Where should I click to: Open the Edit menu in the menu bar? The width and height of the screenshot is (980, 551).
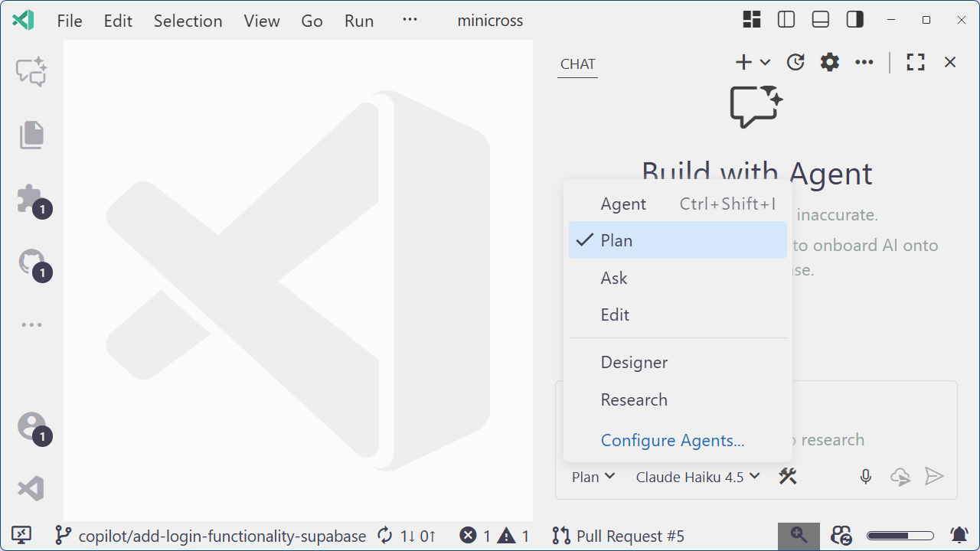click(118, 21)
